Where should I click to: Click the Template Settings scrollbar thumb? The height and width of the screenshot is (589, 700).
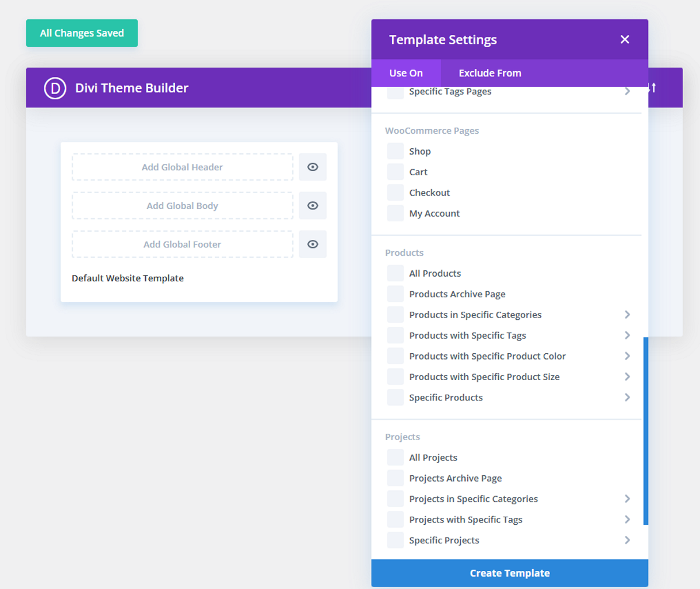click(646, 431)
